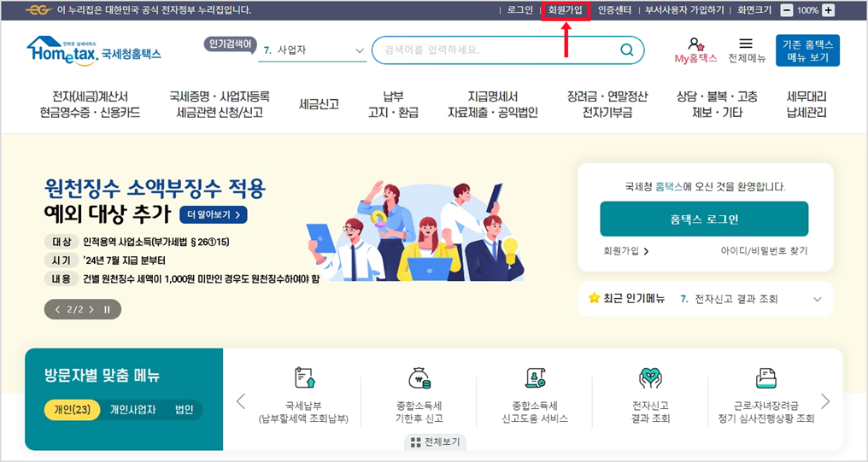Click the banner headline 원천징수 소액부징수 적용
This screenshot has height=462, width=868.
155,189
